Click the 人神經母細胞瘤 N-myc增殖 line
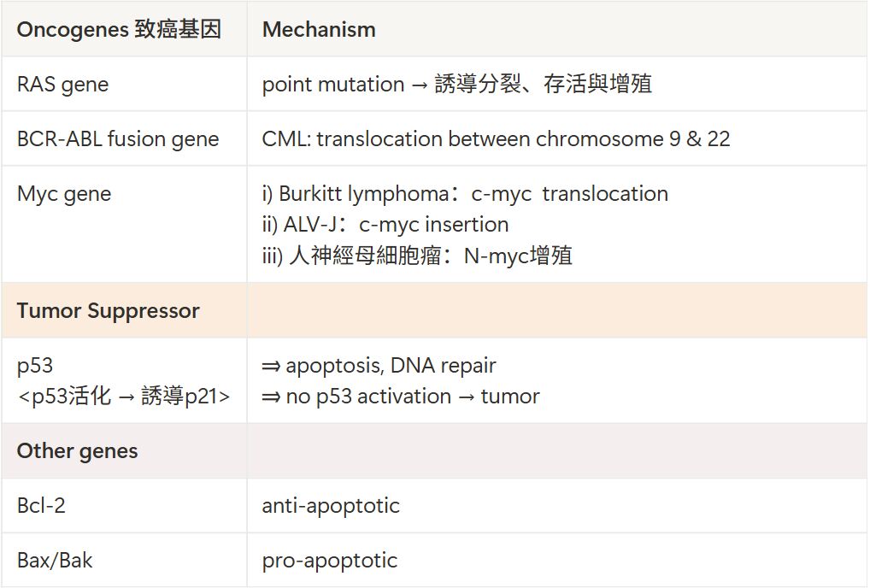This screenshot has width=870, height=588. click(x=417, y=256)
